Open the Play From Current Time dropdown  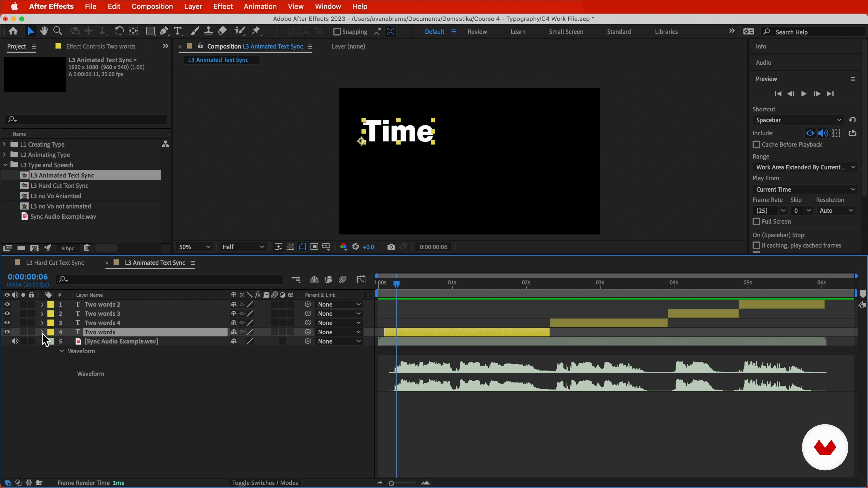point(805,189)
